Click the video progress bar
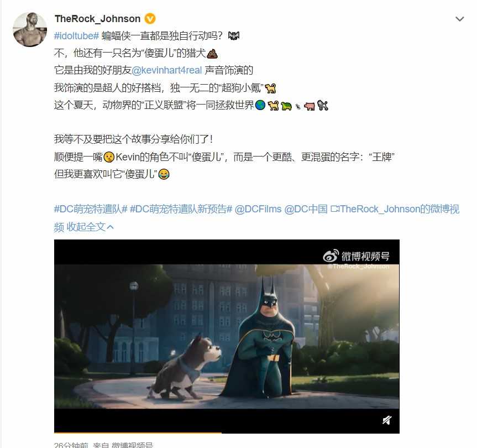Image resolution: width=477 pixels, height=448 pixels. pos(227,432)
